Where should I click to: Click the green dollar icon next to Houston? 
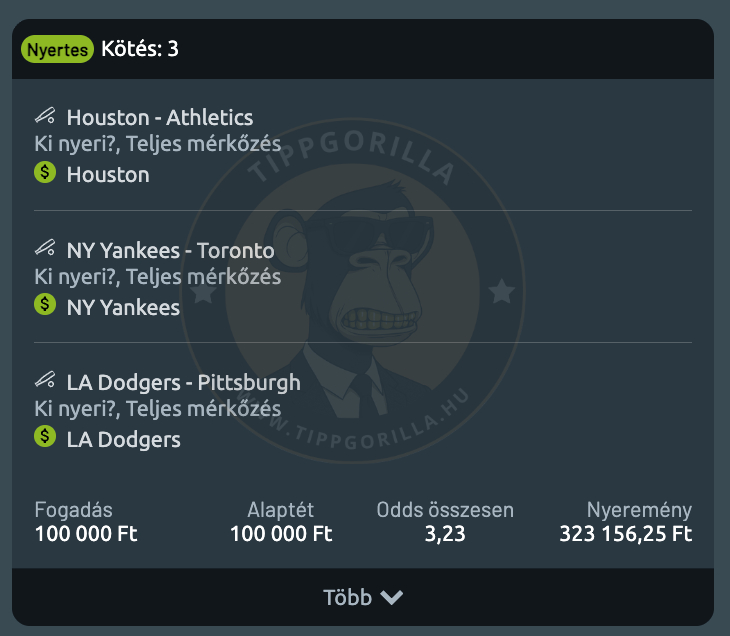(x=45, y=172)
